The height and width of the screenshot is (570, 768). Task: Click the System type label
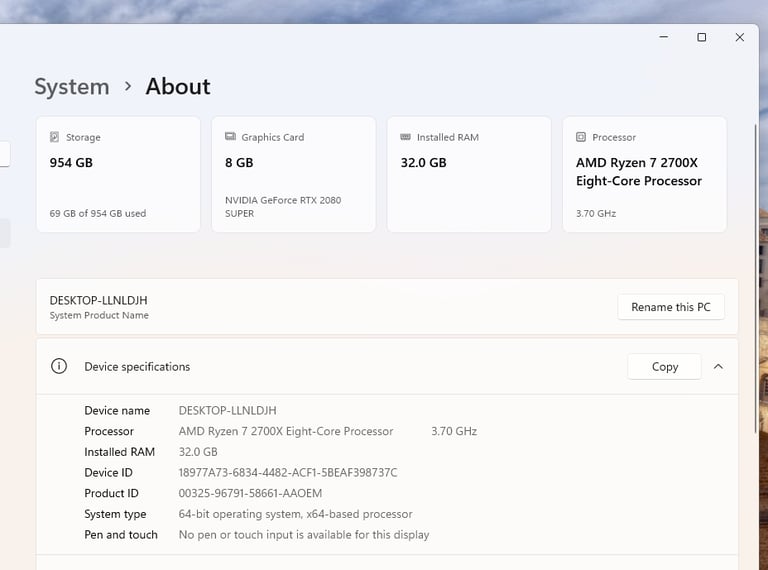click(x=115, y=514)
